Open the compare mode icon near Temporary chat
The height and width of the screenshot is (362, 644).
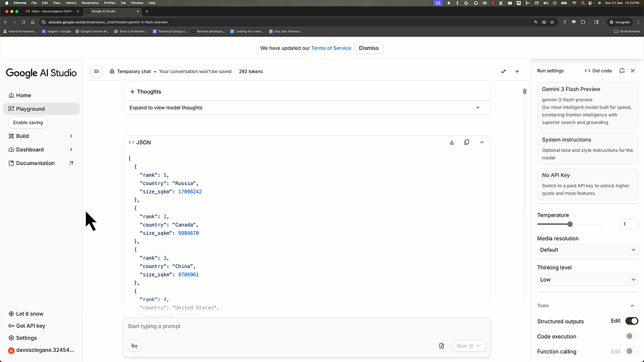tap(504, 71)
